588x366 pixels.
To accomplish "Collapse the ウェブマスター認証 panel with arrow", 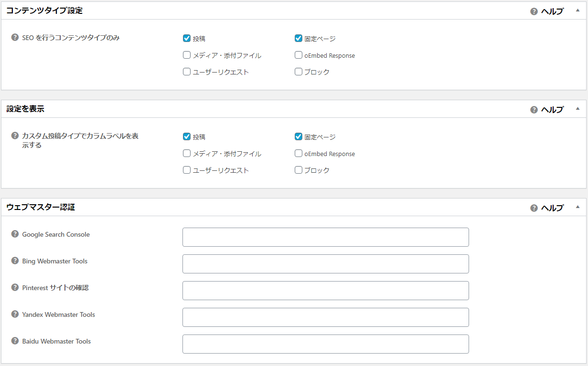I will 577,207.
